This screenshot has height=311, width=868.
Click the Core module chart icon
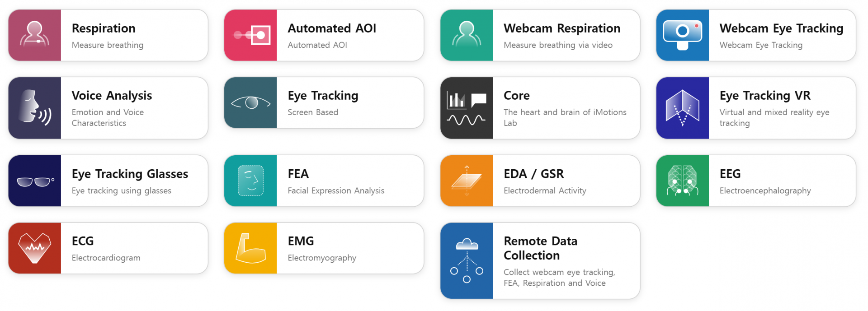coord(467,108)
